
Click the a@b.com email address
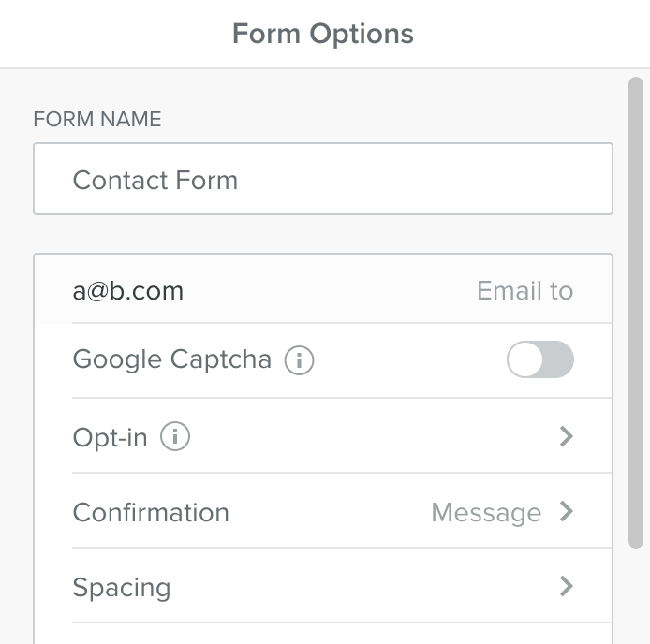click(128, 291)
